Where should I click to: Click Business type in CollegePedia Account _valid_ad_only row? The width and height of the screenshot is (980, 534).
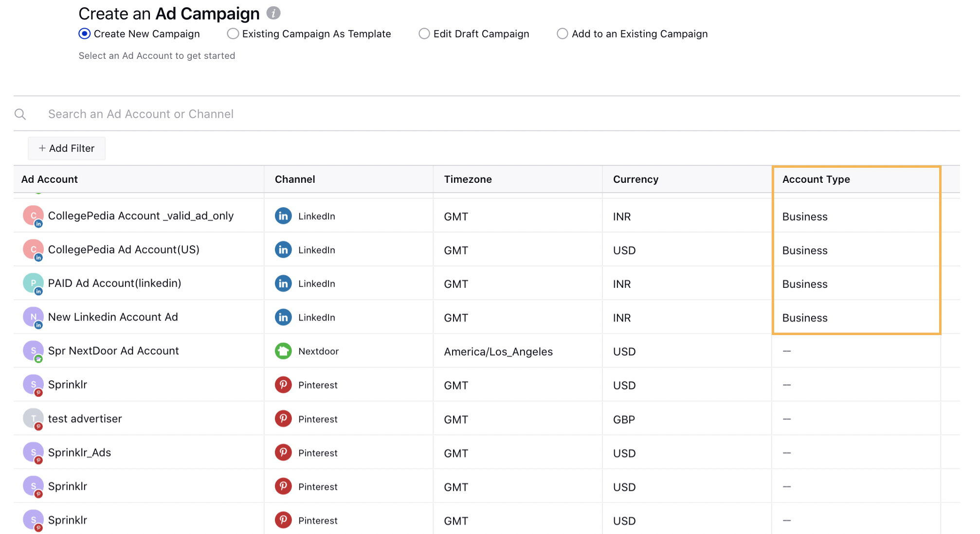coord(805,217)
